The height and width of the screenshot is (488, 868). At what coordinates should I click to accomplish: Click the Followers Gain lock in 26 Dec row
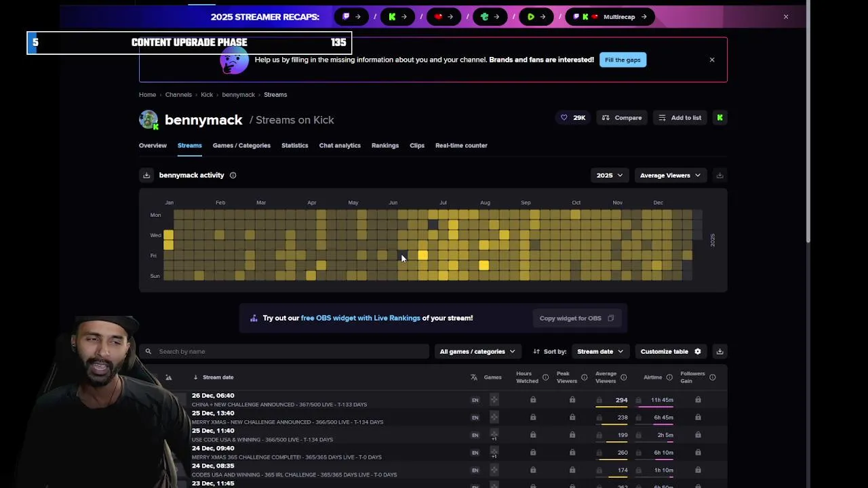[698, 400]
